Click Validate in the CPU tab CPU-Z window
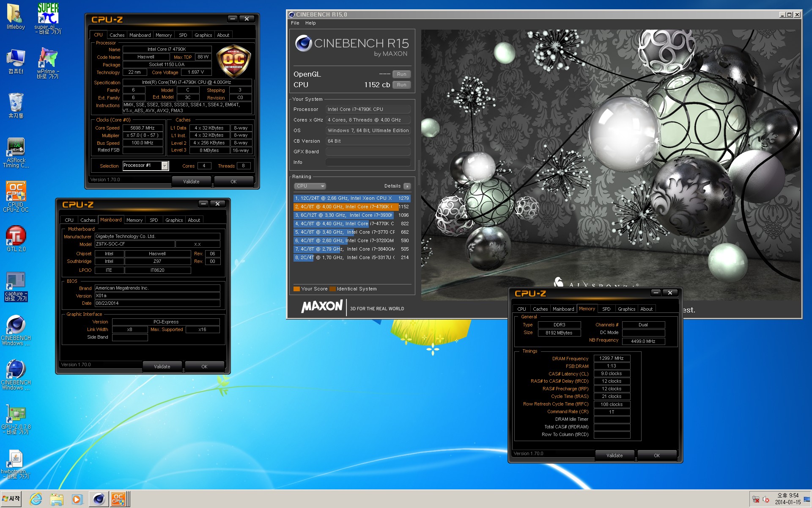 (191, 182)
